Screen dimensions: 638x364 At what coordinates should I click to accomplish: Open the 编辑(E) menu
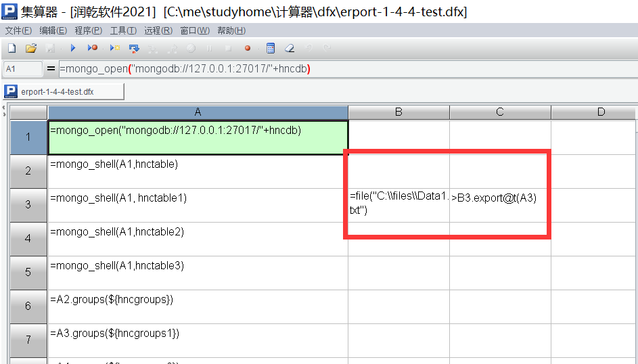[x=53, y=30]
